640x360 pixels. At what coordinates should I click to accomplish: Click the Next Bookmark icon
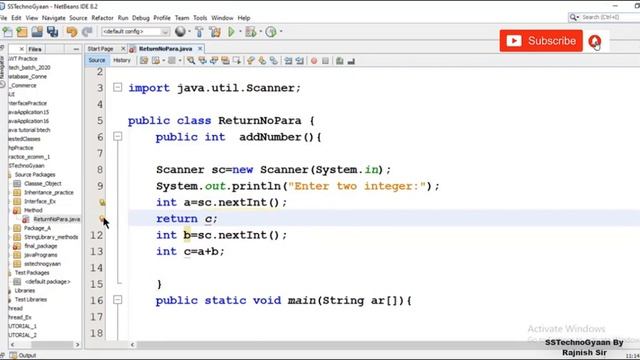(x=262, y=61)
